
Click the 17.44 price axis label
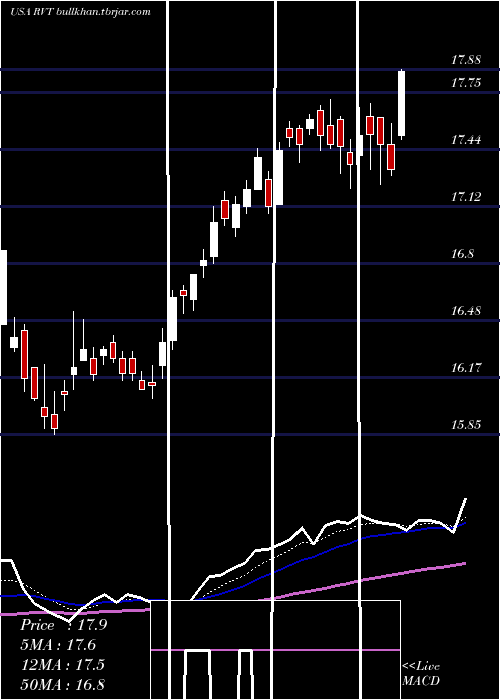(466, 140)
